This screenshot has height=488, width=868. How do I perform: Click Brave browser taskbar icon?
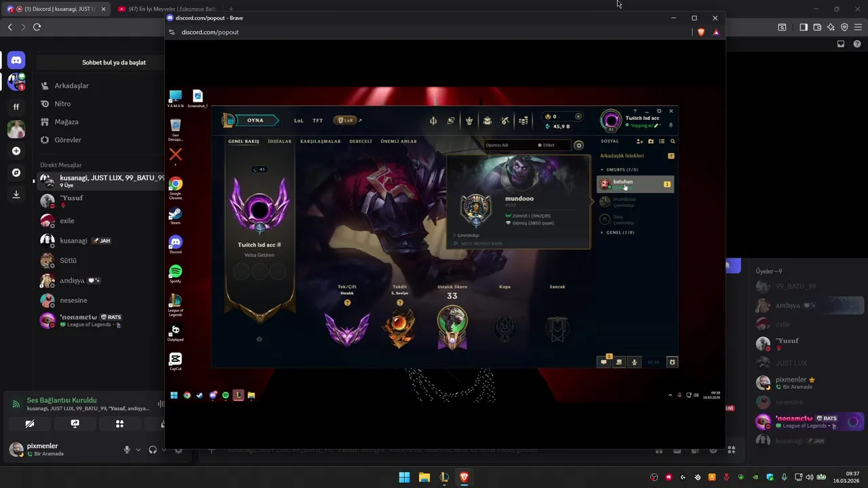pyautogui.click(x=464, y=477)
